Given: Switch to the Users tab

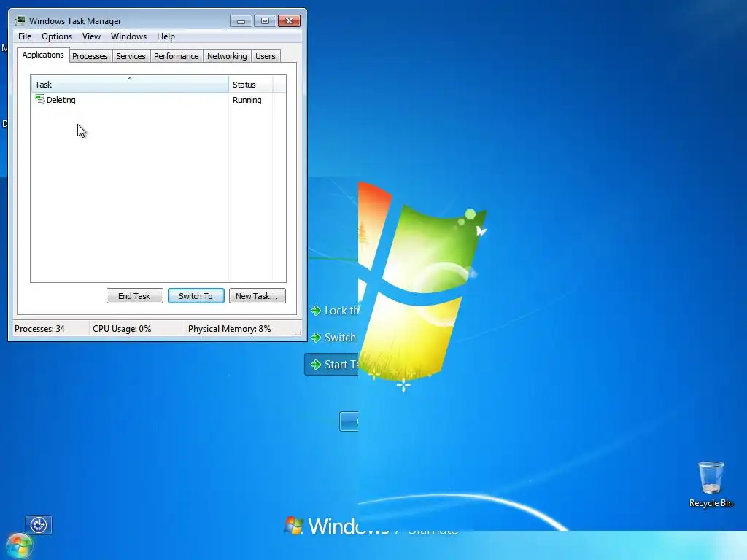Looking at the screenshot, I should pos(266,56).
